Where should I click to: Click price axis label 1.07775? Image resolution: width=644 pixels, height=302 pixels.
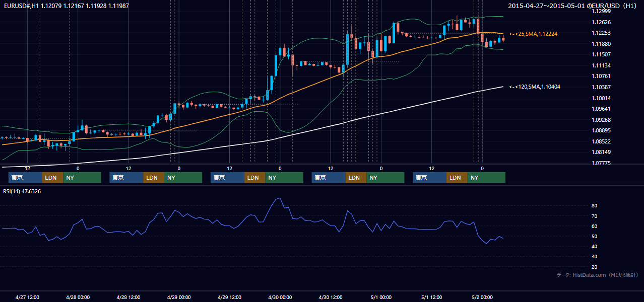coord(601,163)
